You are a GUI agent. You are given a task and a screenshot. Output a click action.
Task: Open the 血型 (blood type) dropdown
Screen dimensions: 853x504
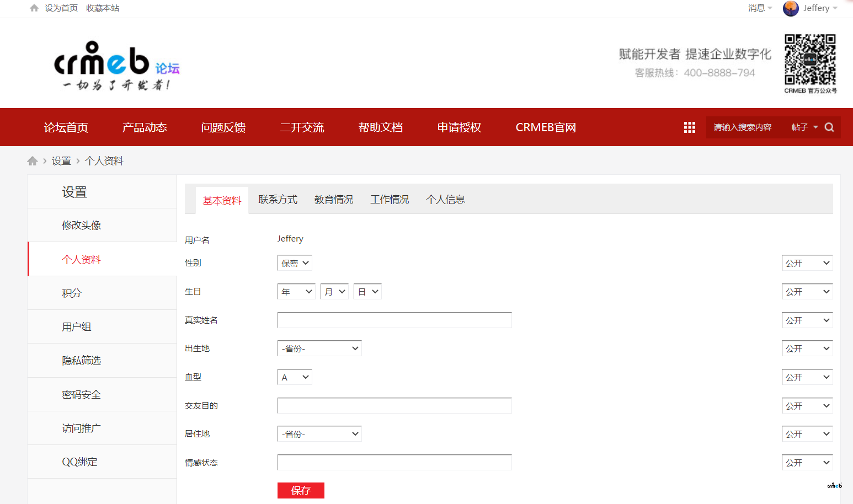click(294, 377)
